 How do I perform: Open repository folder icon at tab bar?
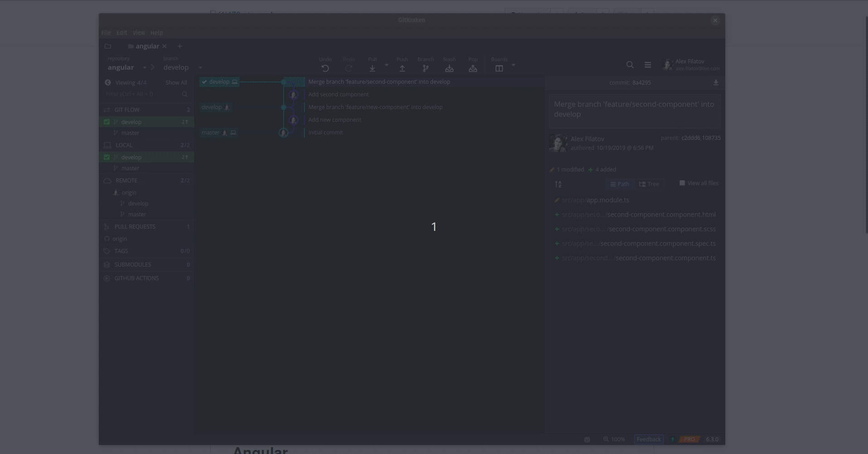(108, 46)
